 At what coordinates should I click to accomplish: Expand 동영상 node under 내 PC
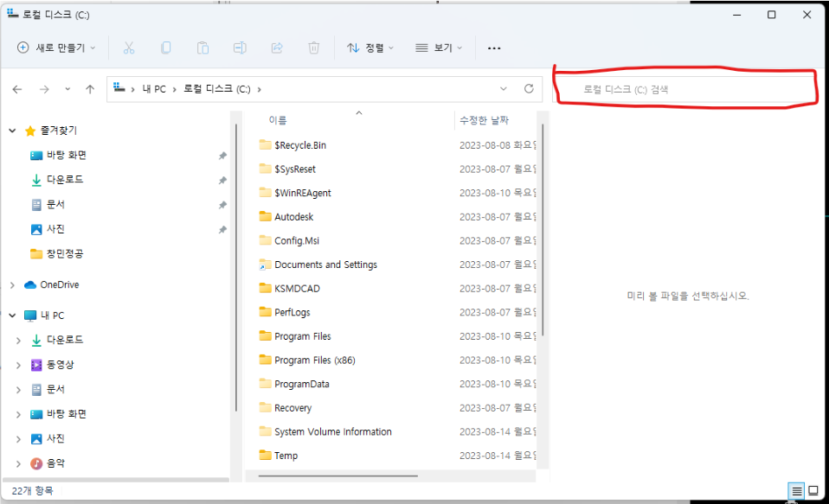[x=18, y=365]
